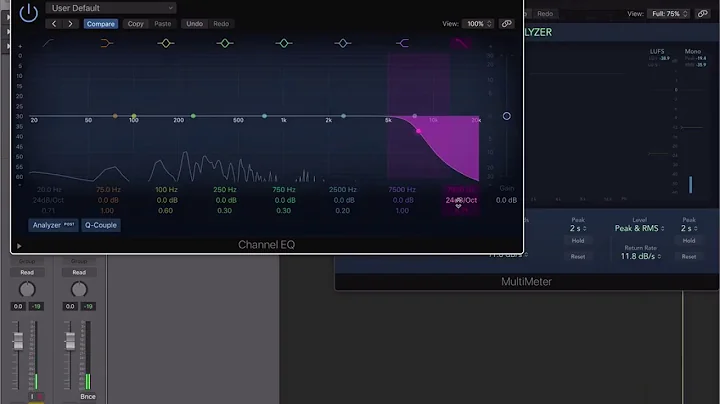Click the 24dB/Oct slope of high-pass band
The image size is (720, 404).
click(48, 200)
